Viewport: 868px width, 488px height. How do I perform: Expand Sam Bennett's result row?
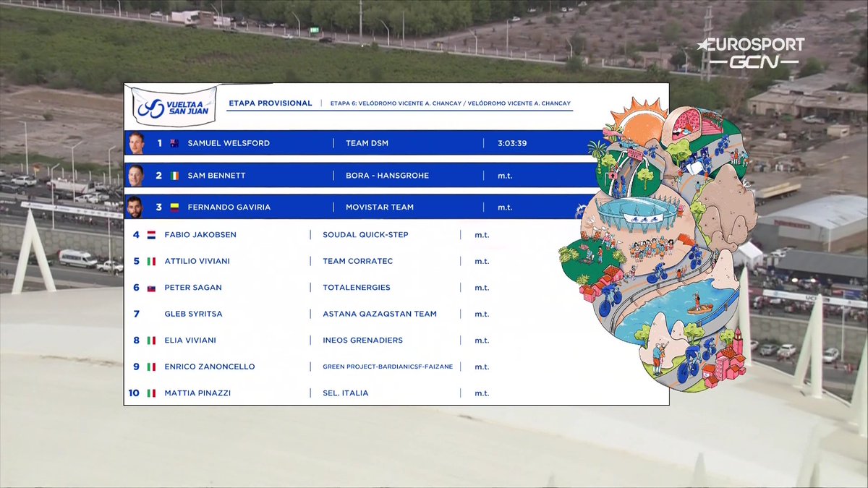click(x=362, y=175)
